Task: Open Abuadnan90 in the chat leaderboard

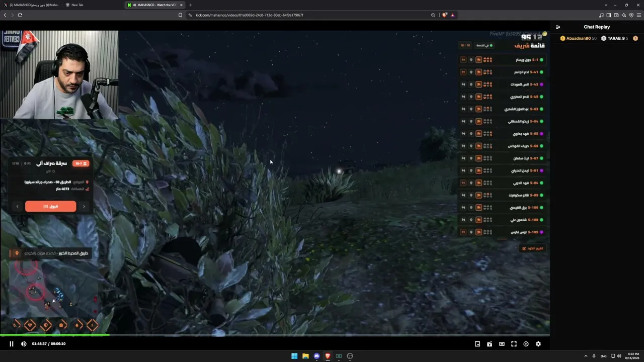Action: point(578,39)
